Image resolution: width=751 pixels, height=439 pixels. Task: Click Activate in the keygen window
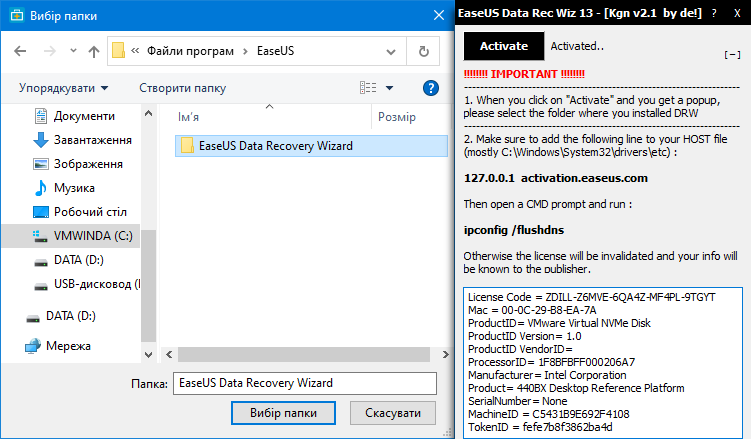[x=504, y=46]
